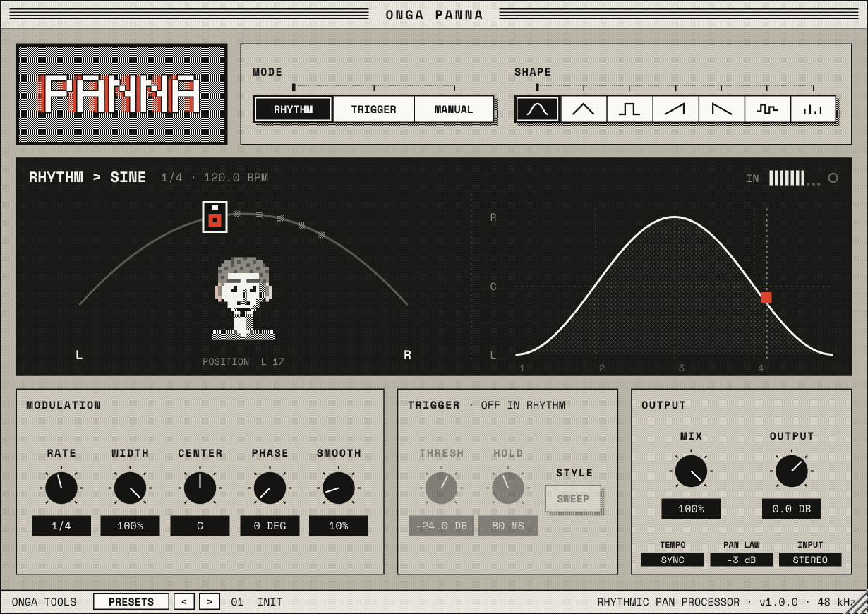Click the preset name "INIT"
Viewport: 868px width, 614px height.
(270, 602)
